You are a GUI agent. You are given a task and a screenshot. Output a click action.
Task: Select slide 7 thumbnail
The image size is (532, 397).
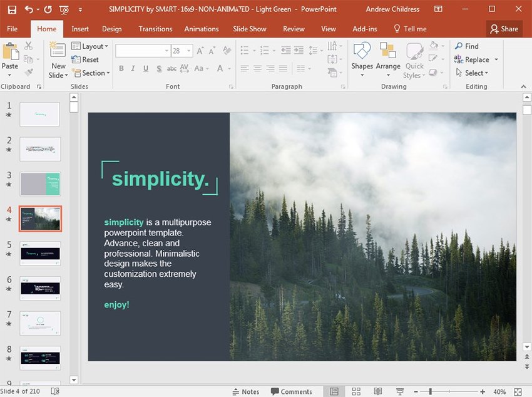tap(41, 323)
